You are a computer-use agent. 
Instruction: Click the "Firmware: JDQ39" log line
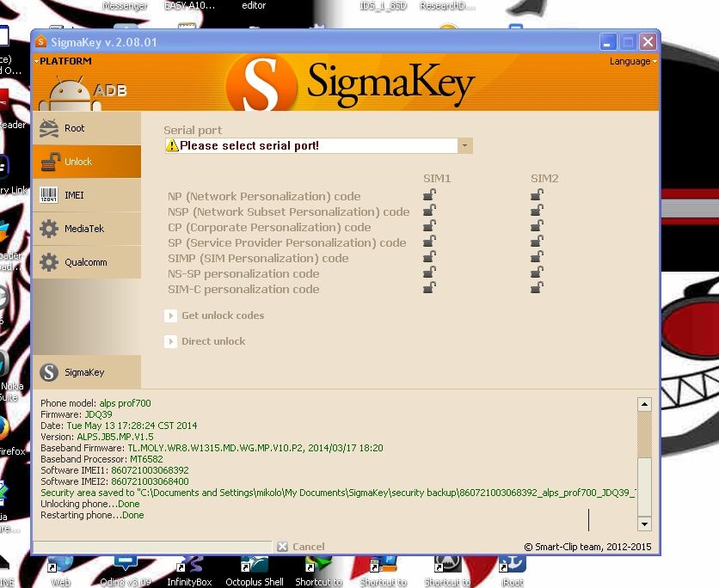(x=77, y=414)
